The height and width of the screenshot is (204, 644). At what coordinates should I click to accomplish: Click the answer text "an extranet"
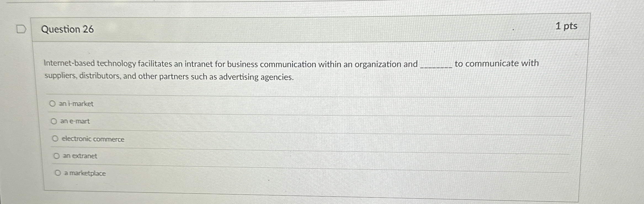click(x=79, y=156)
